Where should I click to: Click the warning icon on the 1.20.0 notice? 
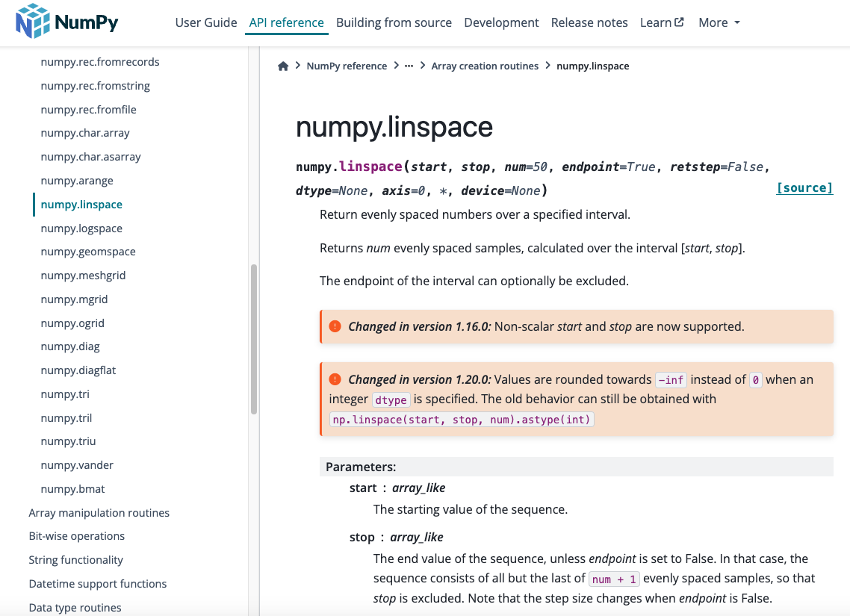pyautogui.click(x=335, y=379)
